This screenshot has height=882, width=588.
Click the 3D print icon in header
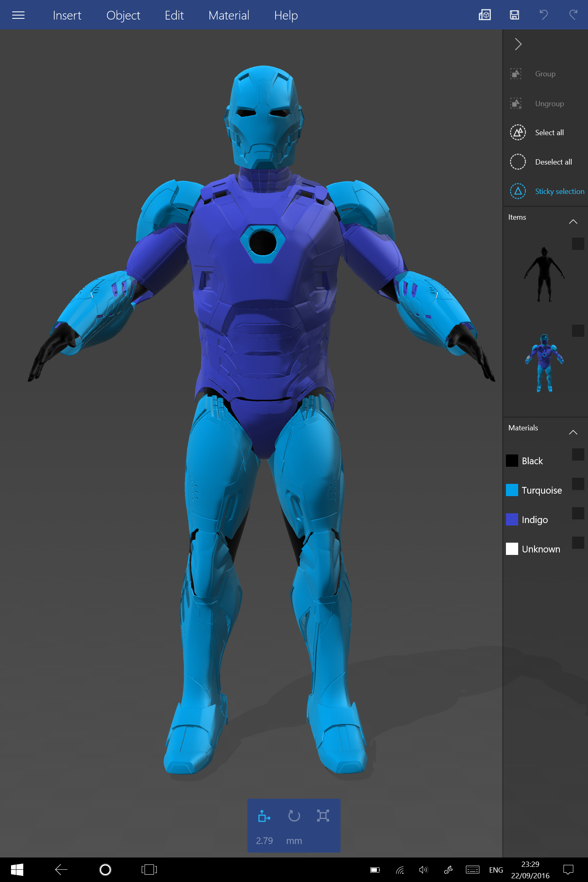(x=485, y=15)
